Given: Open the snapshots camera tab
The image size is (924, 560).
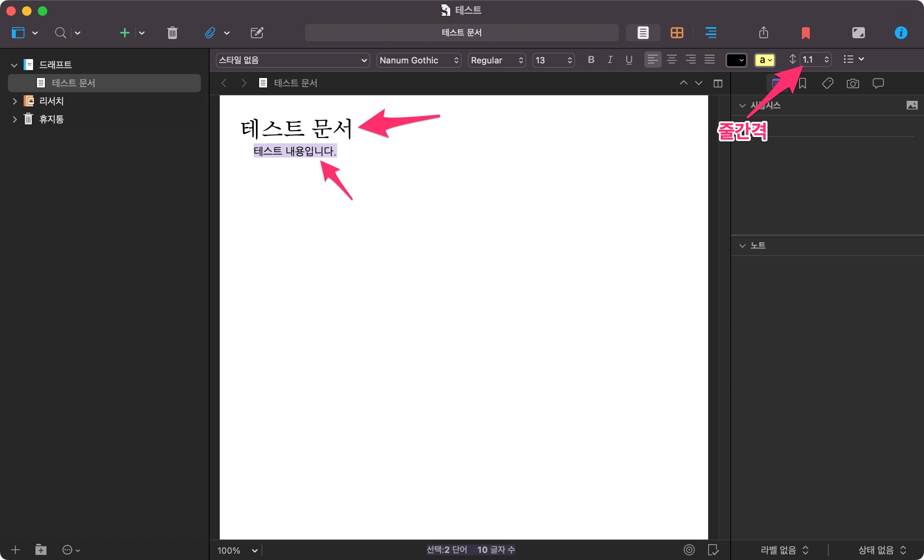Looking at the screenshot, I should [853, 83].
